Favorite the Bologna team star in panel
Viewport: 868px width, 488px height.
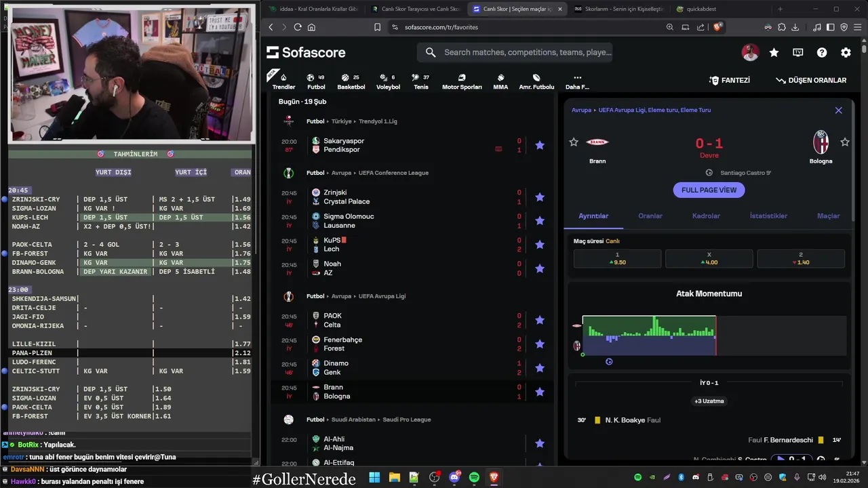coord(845,142)
